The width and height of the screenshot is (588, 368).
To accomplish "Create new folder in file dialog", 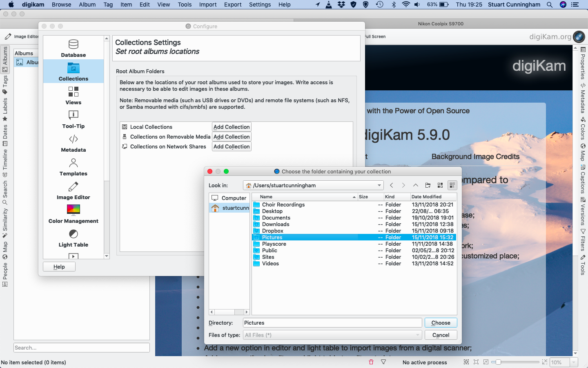I will pyautogui.click(x=428, y=185).
